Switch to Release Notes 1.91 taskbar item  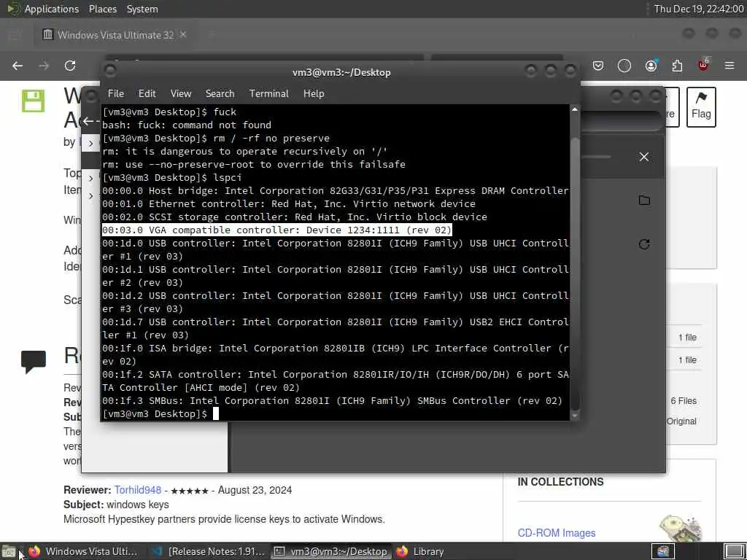coord(208,551)
